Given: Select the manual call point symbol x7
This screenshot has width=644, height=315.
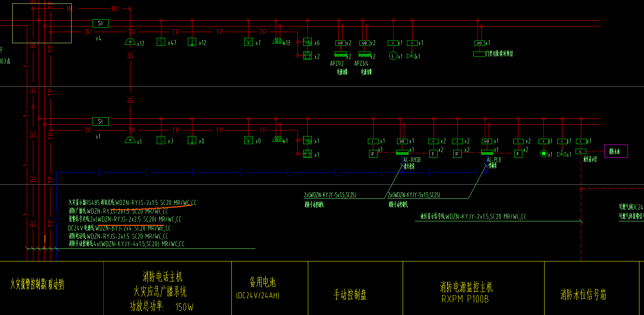Looking at the screenshot, I should pyautogui.click(x=249, y=42).
